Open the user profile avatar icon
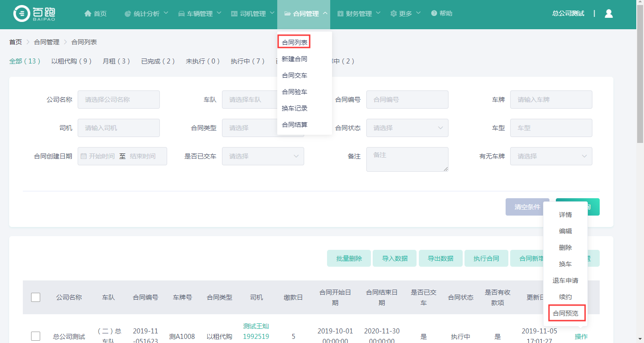The height and width of the screenshot is (343, 644). click(x=608, y=14)
